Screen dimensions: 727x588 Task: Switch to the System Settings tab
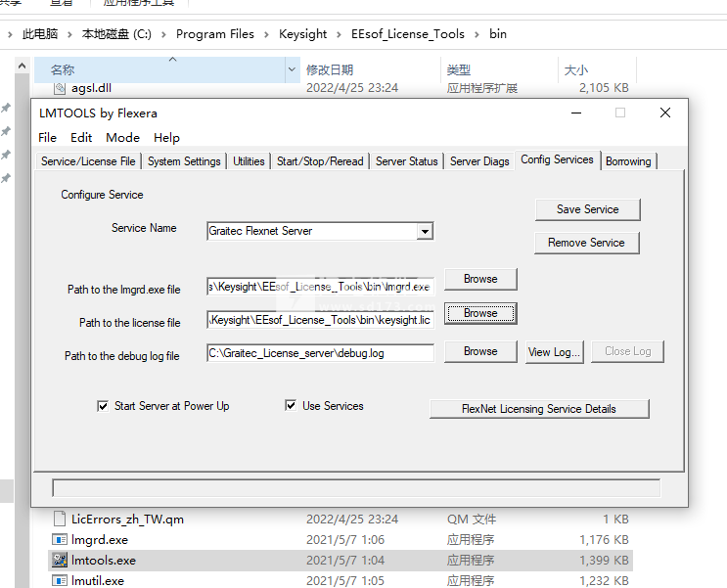pos(184,161)
